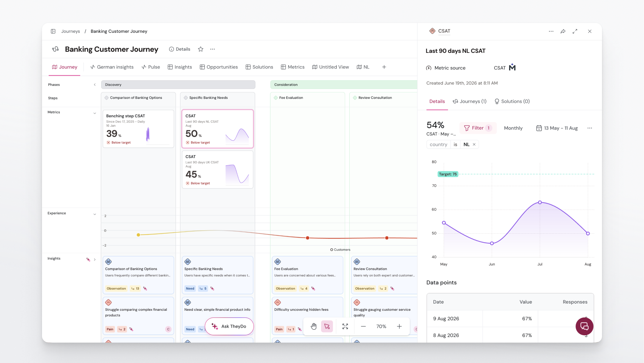Select the Last 90 days NL CSAT card
This screenshot has height=363, width=644.
[218, 129]
